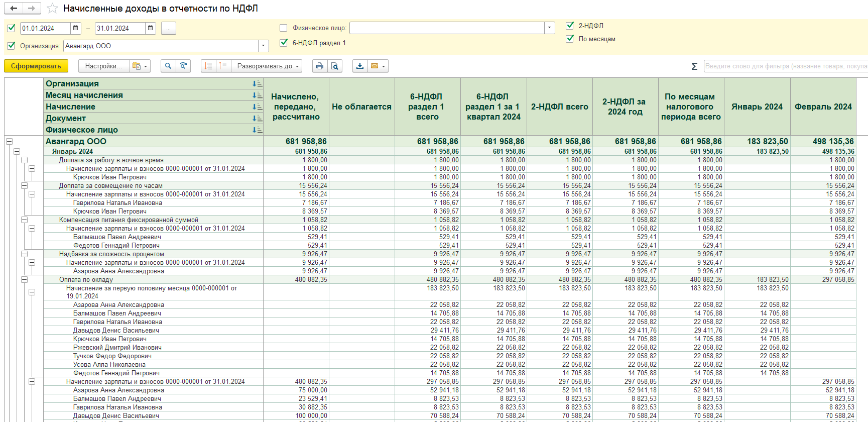This screenshot has width=868, height=422.
Task: Open report variants icon next to Настройки
Action: pyautogui.click(x=136, y=66)
